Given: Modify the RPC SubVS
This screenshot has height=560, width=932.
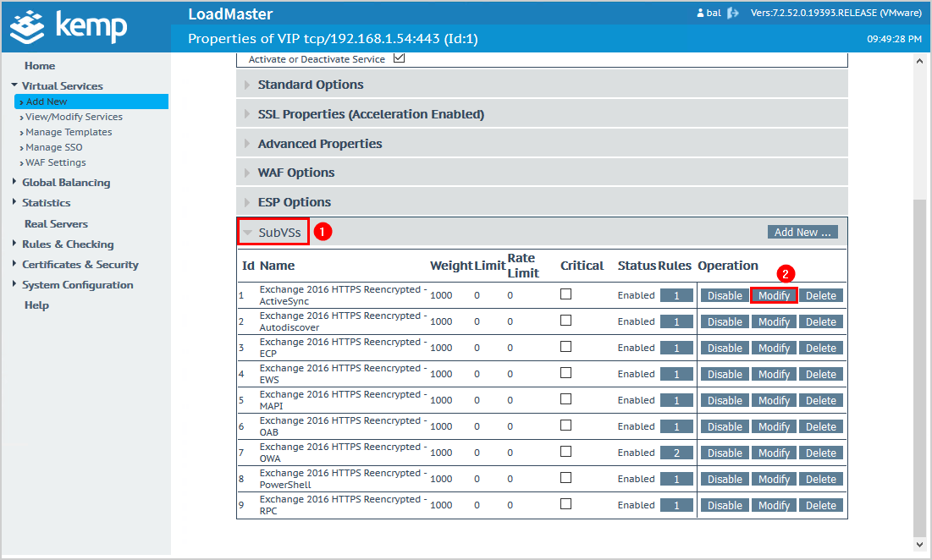Looking at the screenshot, I should (x=774, y=505).
